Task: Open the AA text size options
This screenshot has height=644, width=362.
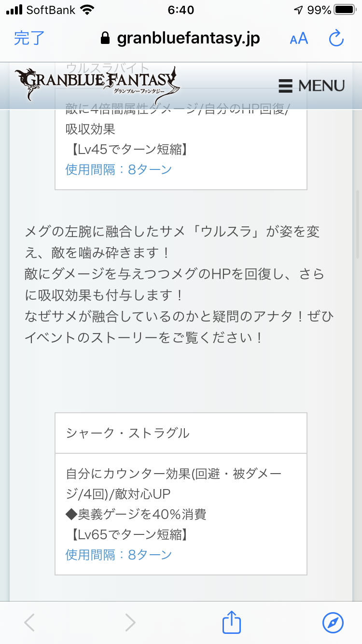Action: [x=299, y=39]
